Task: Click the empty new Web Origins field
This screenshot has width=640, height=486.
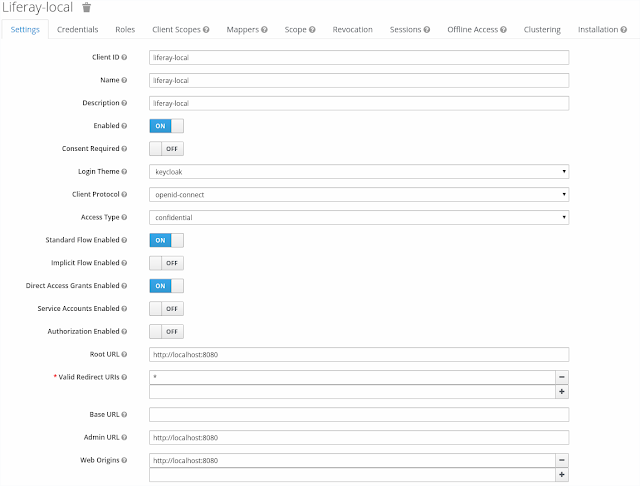Action: 352,475
